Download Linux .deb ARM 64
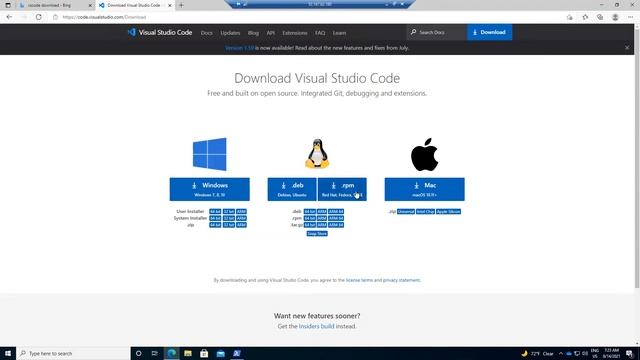 coord(336,211)
